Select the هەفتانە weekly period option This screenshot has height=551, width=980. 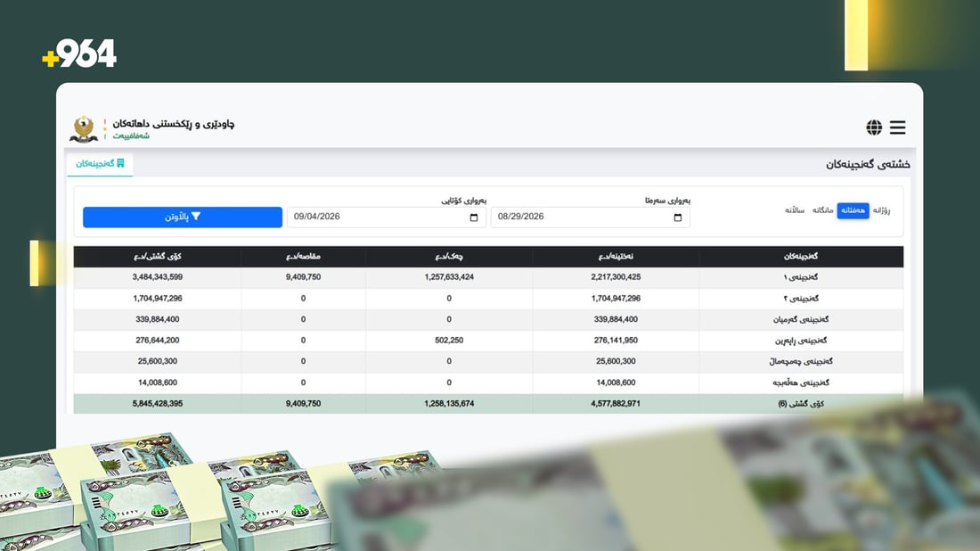853,210
